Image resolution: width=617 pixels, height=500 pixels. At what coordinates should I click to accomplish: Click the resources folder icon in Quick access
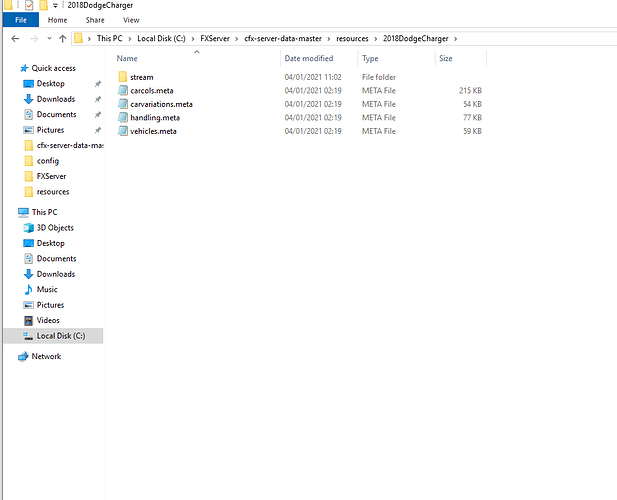[x=29, y=192]
